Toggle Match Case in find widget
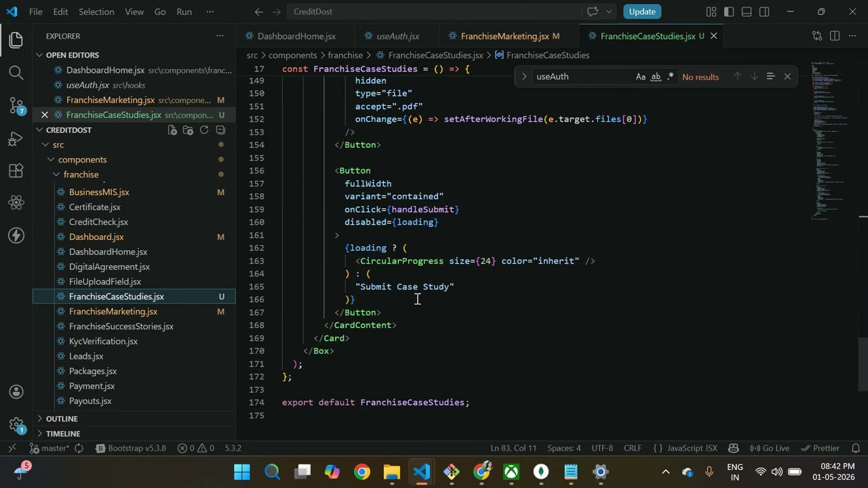The height and width of the screenshot is (488, 868). pyautogui.click(x=640, y=77)
